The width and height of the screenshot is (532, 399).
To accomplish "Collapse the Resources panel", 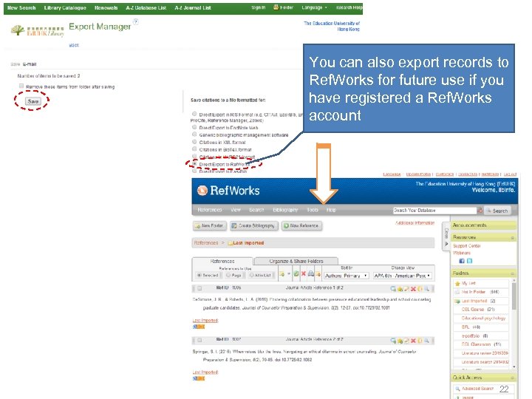I will [x=512, y=237].
